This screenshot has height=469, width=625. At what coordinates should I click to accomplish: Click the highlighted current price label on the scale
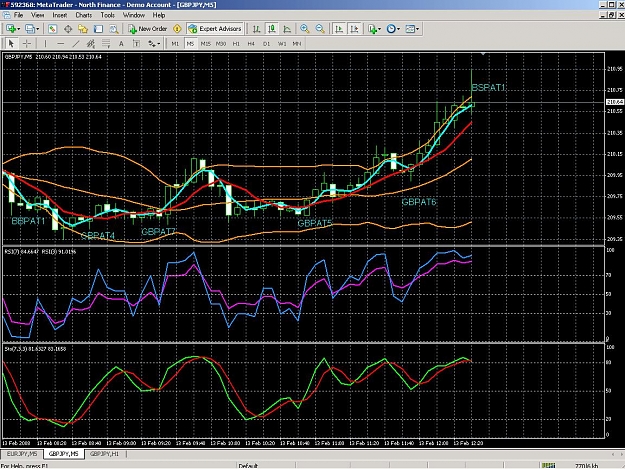click(x=615, y=102)
